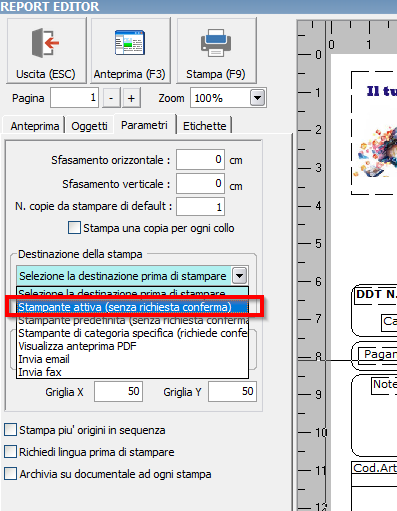
Task: Switch to the Etichette tab
Action: pyautogui.click(x=204, y=126)
